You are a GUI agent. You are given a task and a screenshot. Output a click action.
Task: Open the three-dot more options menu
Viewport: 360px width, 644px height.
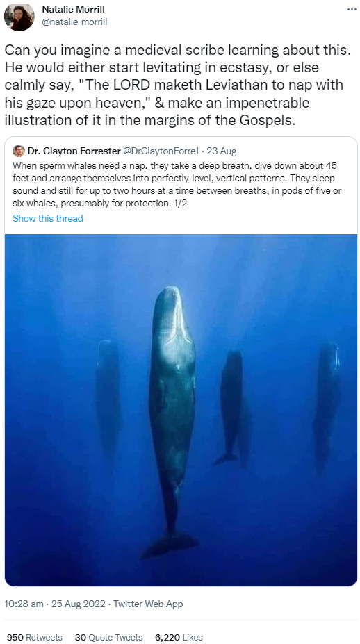click(x=352, y=9)
